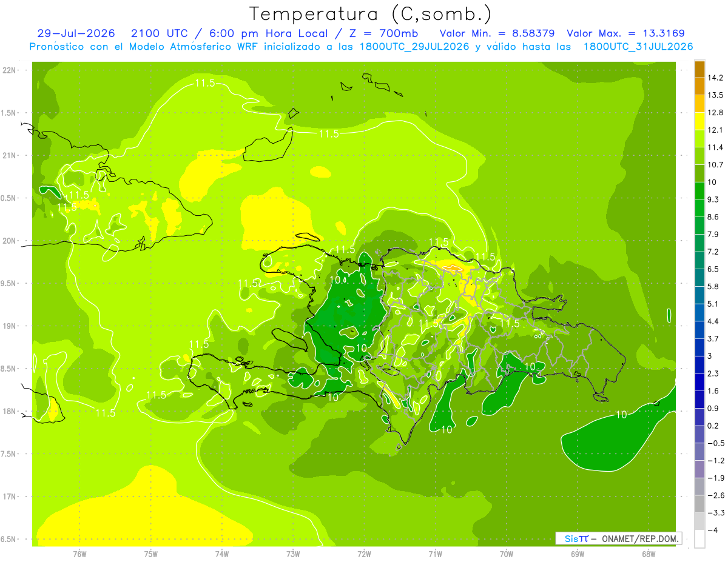The image size is (728, 562).
Task: Pick the orange legend swatch between 13.5 and 14.2
Action: pyautogui.click(x=699, y=86)
